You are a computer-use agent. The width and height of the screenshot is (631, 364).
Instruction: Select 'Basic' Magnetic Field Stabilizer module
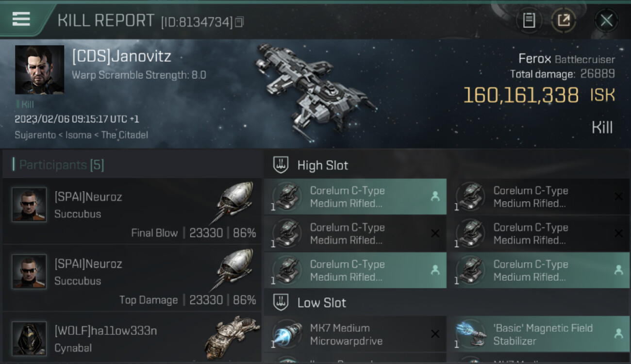(538, 334)
